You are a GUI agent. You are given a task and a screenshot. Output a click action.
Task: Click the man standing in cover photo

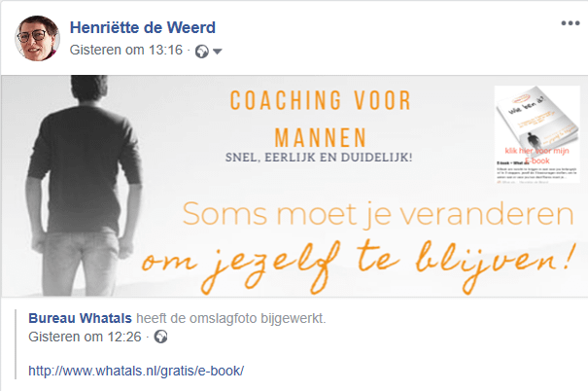click(85, 186)
